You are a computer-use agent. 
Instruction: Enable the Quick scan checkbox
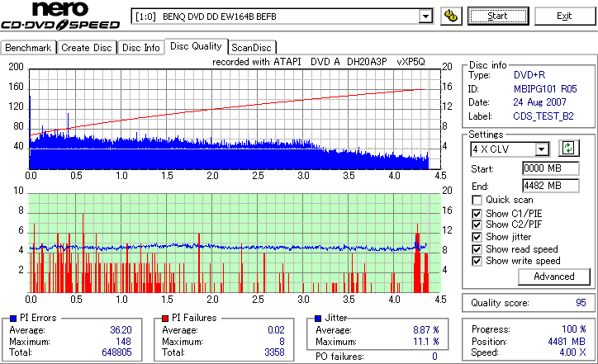[x=477, y=200]
